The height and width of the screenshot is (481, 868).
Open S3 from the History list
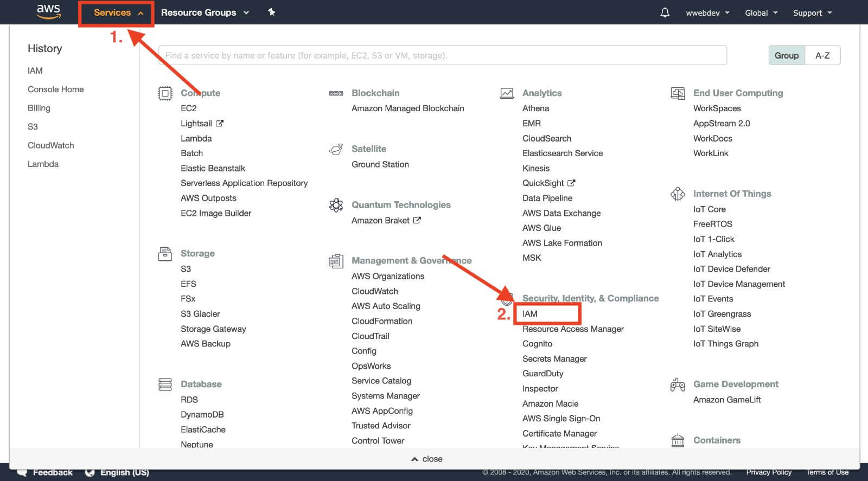pyautogui.click(x=33, y=127)
